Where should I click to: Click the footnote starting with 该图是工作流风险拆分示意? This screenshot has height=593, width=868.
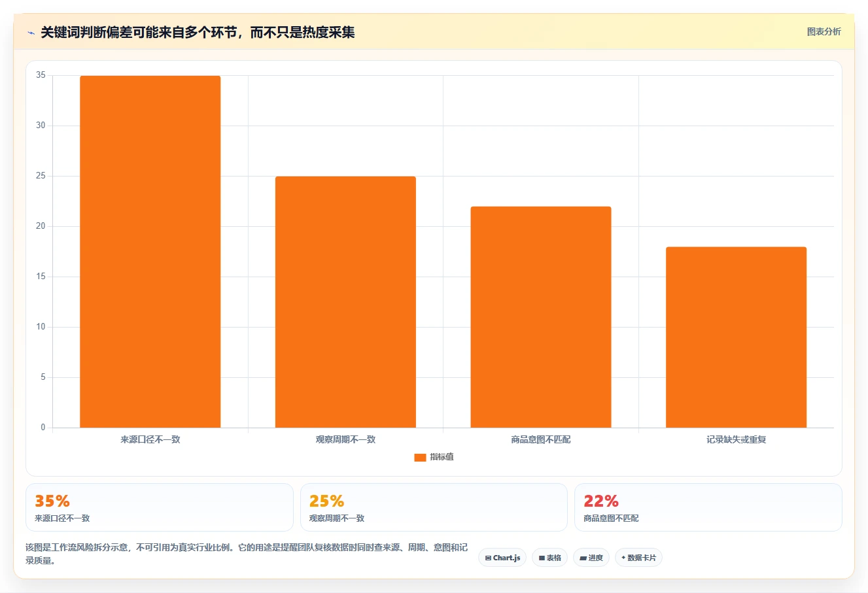pyautogui.click(x=247, y=554)
